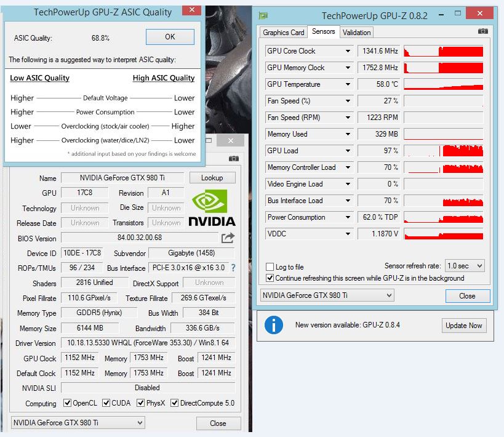This screenshot has width=504, height=437.
Task: Click the Update Now button
Action: [x=463, y=326]
